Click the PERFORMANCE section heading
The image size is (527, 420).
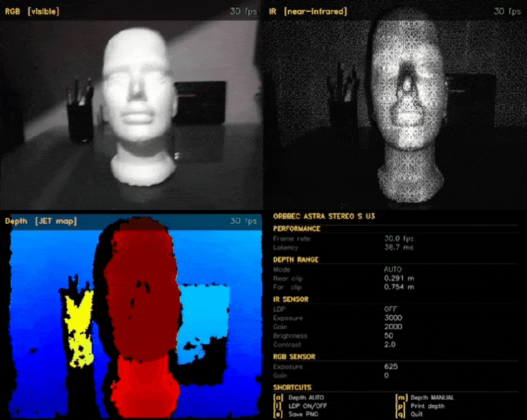tap(297, 229)
